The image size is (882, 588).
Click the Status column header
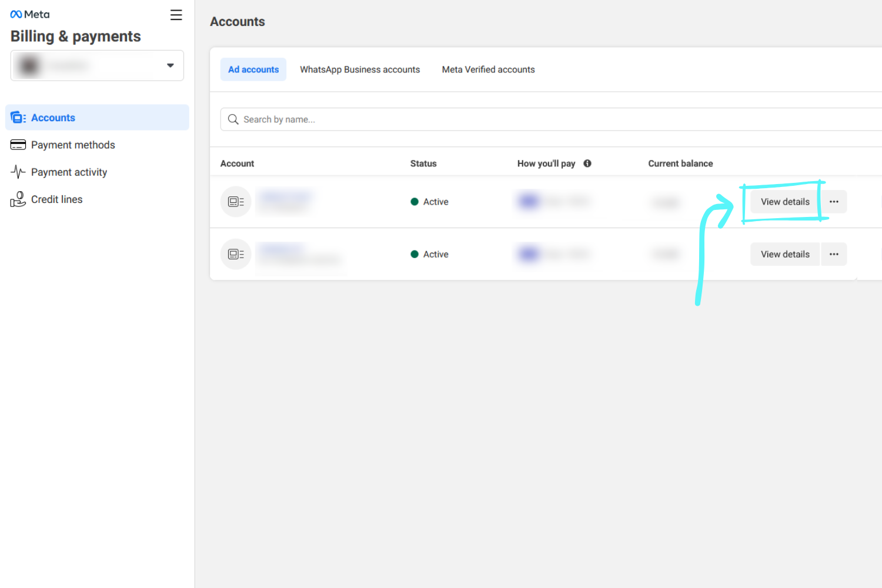tap(423, 163)
